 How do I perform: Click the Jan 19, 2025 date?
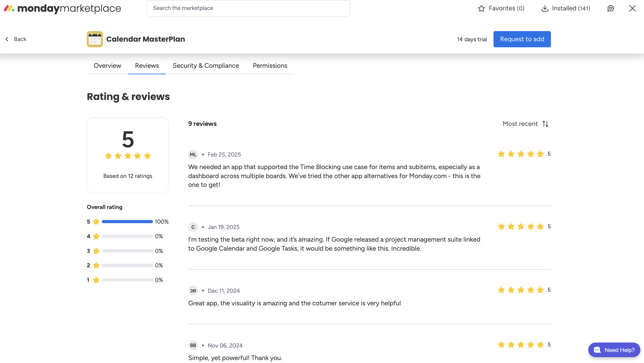pos(224,227)
